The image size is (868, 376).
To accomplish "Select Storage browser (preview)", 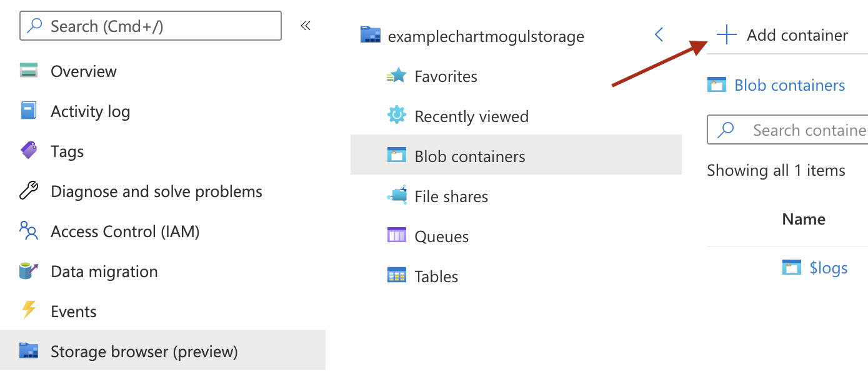I will pos(162,351).
